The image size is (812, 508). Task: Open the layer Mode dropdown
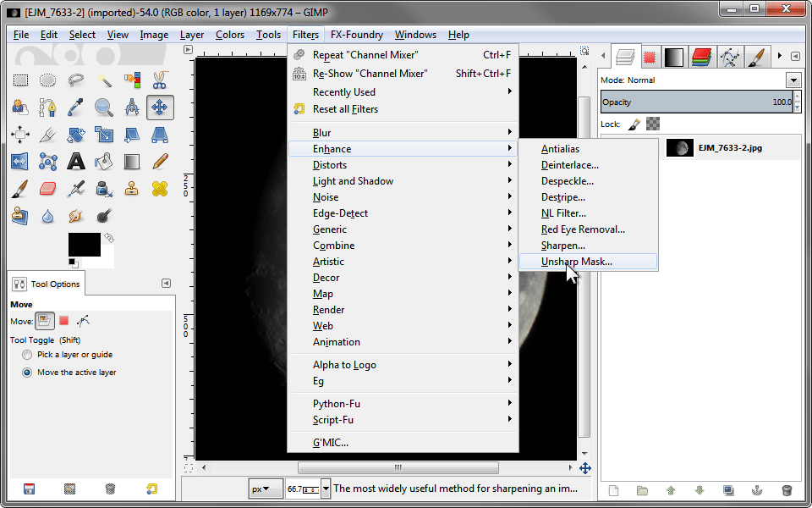coord(793,80)
